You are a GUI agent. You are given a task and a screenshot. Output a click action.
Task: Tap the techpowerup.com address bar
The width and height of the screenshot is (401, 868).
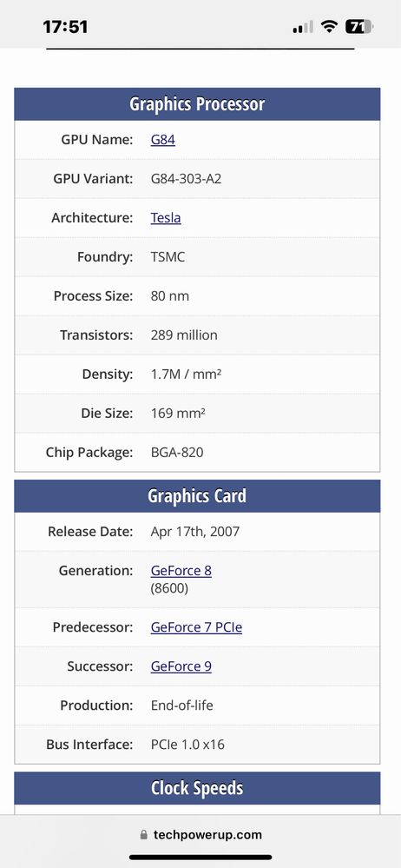[x=200, y=835]
